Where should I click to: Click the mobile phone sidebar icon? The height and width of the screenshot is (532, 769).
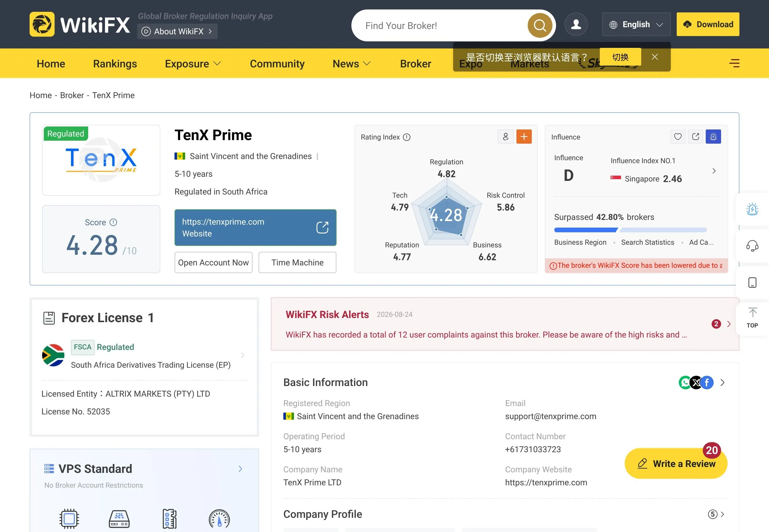click(x=752, y=283)
